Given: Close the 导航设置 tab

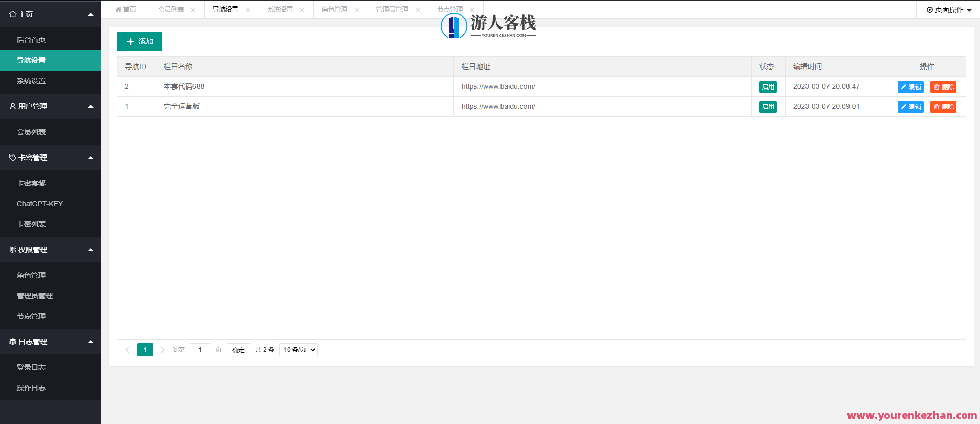Looking at the screenshot, I should point(248,10).
